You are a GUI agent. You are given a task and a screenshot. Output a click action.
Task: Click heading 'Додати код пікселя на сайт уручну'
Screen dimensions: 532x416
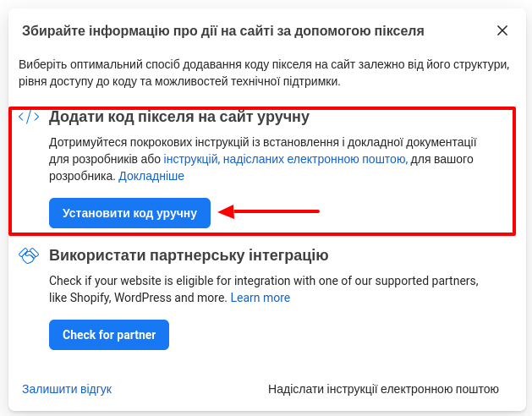(179, 117)
